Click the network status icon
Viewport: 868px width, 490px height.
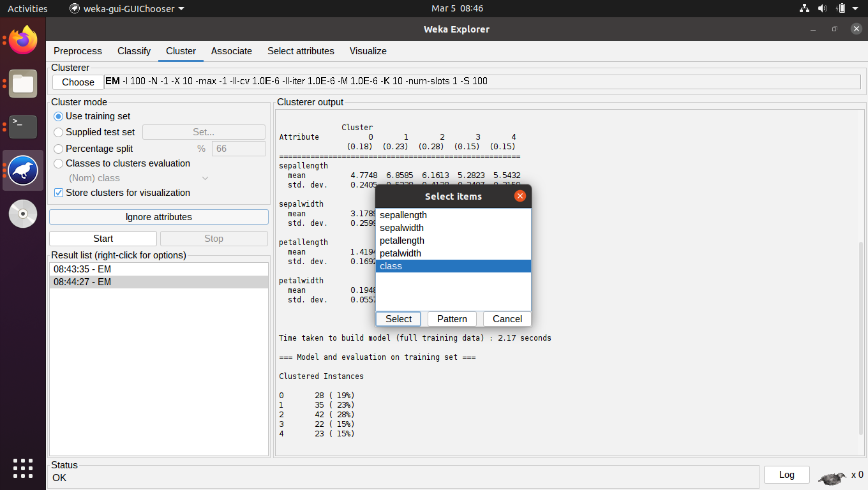pyautogui.click(x=804, y=8)
